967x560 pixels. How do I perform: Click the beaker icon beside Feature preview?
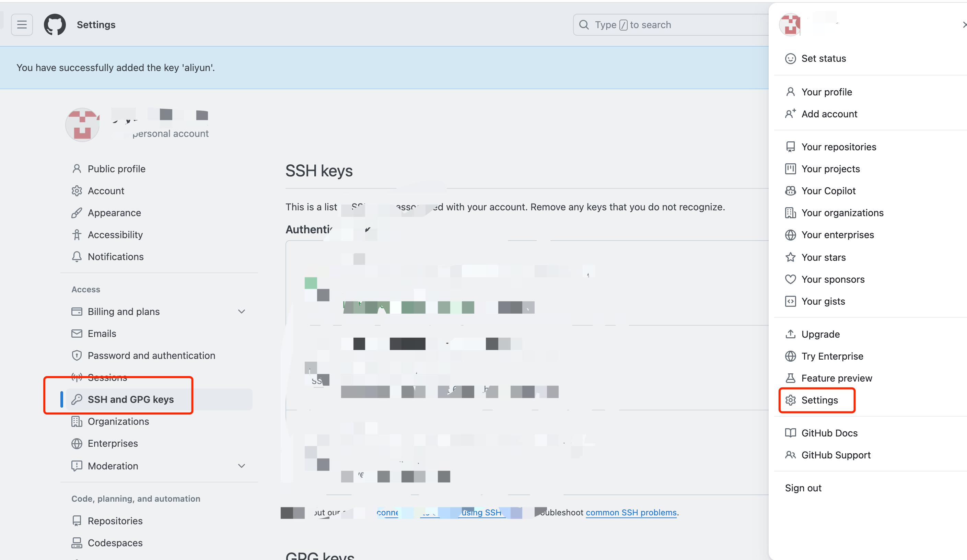[x=790, y=378]
